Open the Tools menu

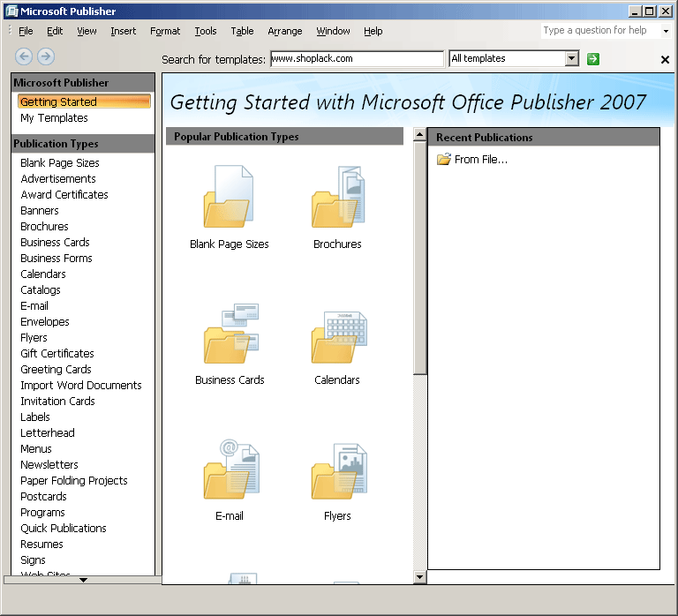206,31
